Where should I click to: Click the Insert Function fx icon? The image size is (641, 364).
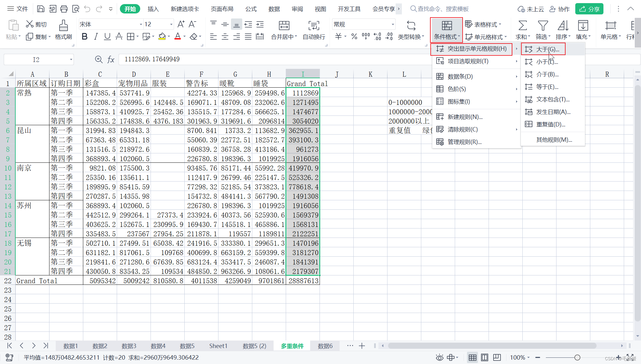click(111, 59)
